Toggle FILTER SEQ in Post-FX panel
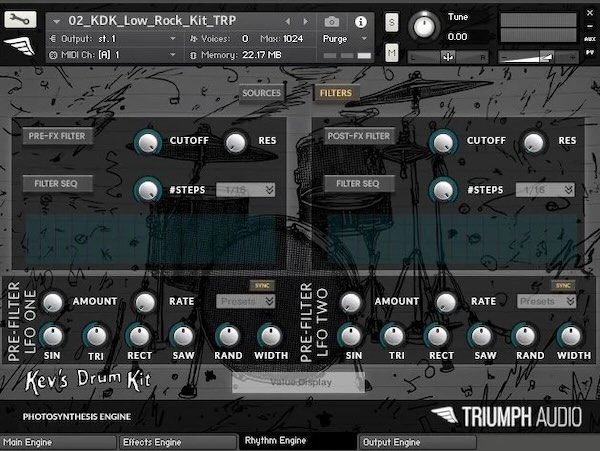600x451 pixels. (359, 184)
